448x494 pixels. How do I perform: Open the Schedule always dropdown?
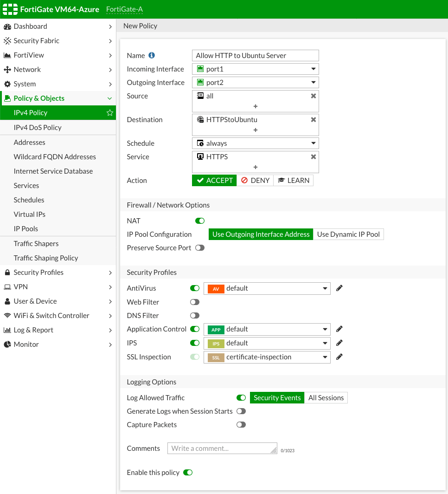pos(256,143)
